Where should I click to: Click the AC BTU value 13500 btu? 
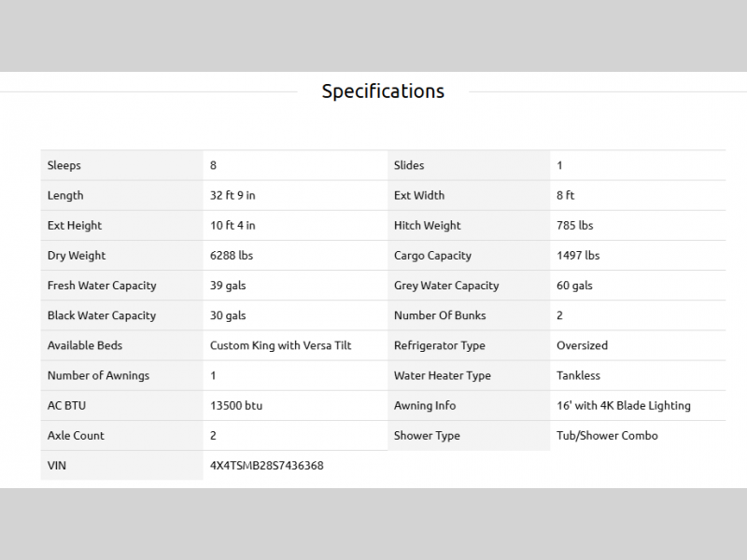tap(236, 406)
